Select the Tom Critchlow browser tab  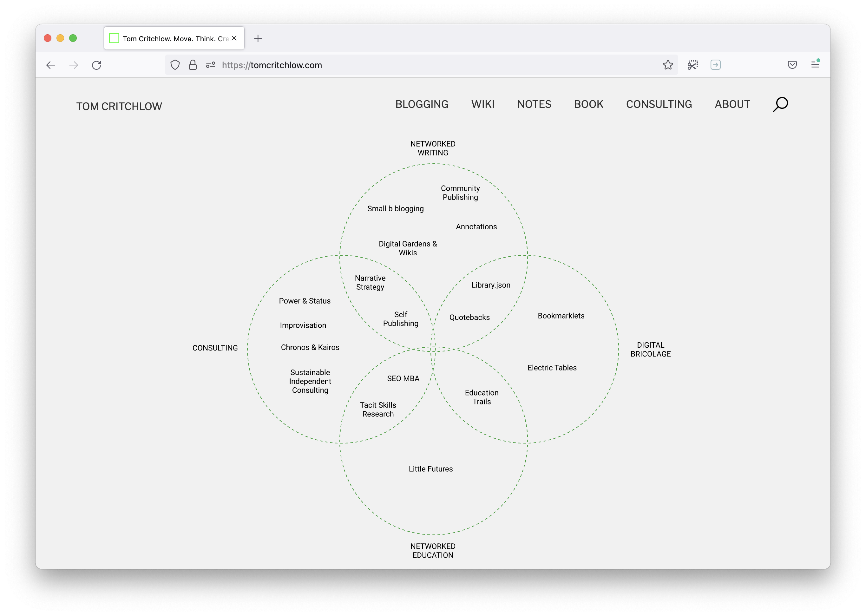coord(174,38)
